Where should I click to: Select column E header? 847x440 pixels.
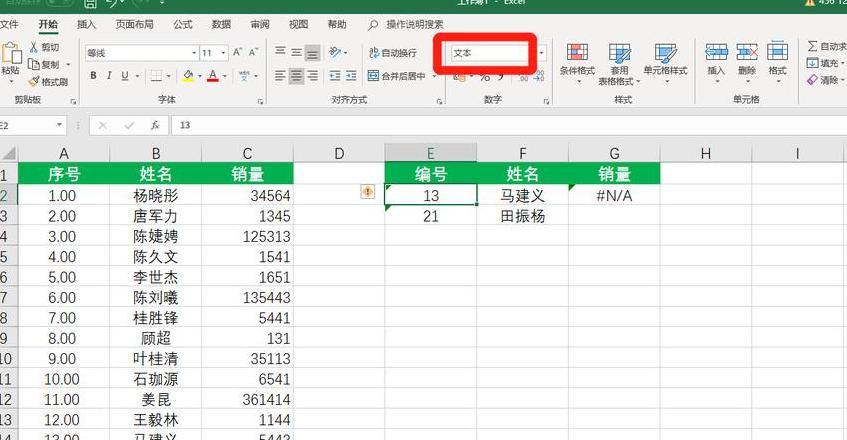(431, 153)
